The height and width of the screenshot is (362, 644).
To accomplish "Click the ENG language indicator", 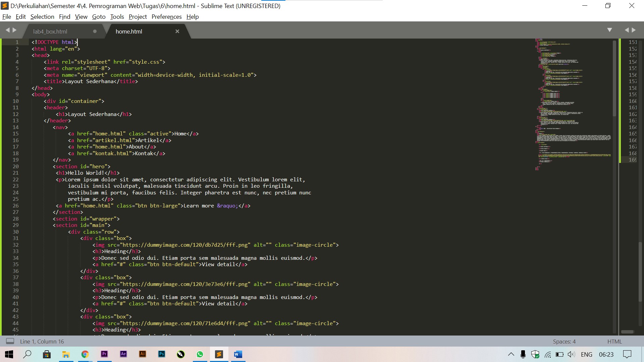I will [x=587, y=354].
